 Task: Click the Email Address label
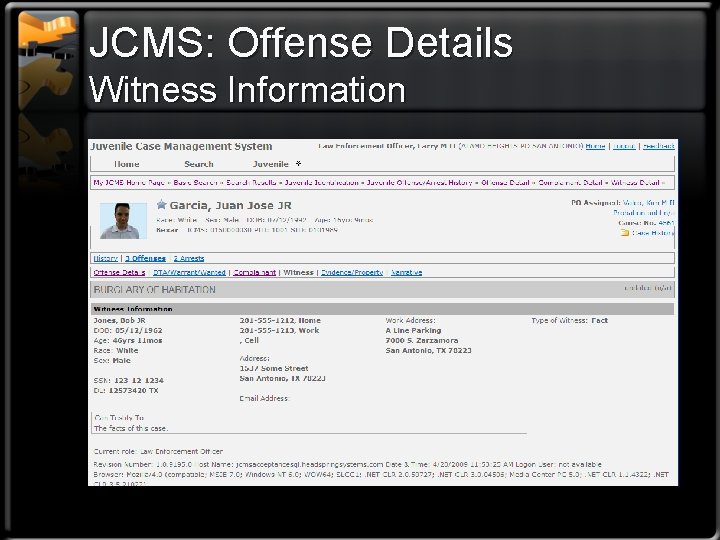click(x=264, y=399)
